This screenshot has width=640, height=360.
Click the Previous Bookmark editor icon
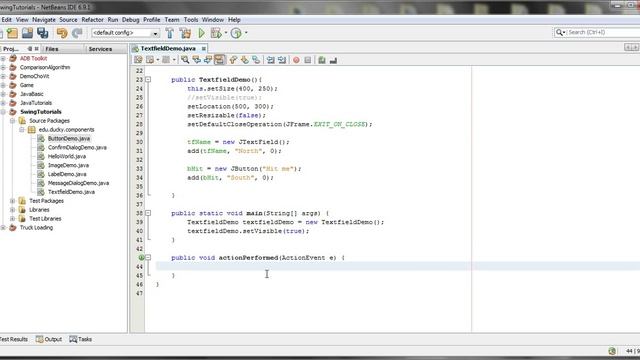click(x=233, y=60)
